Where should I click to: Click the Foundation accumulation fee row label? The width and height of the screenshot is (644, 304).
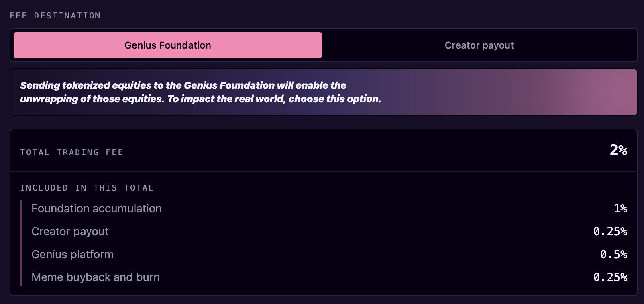[96, 208]
